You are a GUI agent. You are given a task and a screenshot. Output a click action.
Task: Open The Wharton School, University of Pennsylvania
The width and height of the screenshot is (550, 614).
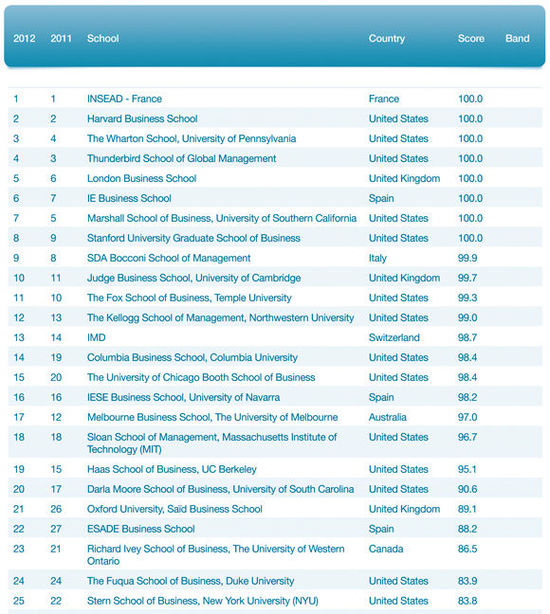click(x=191, y=139)
